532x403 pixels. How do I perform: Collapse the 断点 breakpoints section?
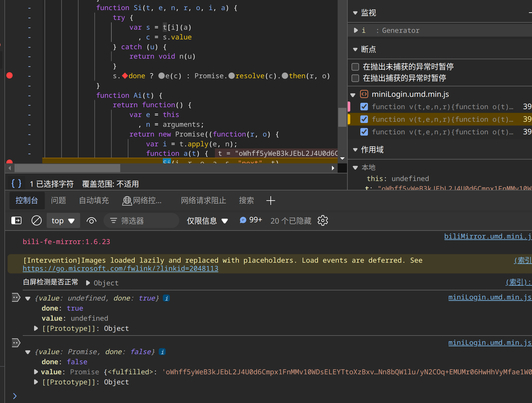point(355,50)
